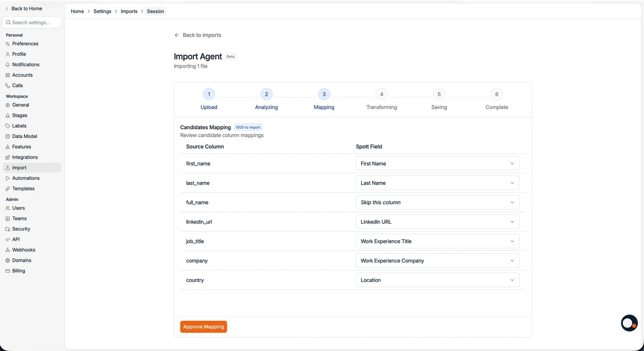Click the first_name source column cell

(x=198, y=164)
